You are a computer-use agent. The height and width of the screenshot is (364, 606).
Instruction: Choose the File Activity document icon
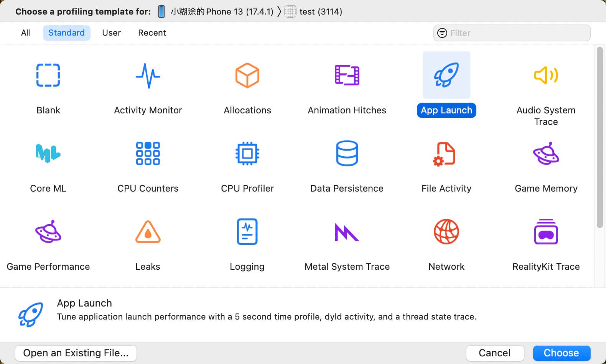pos(444,154)
